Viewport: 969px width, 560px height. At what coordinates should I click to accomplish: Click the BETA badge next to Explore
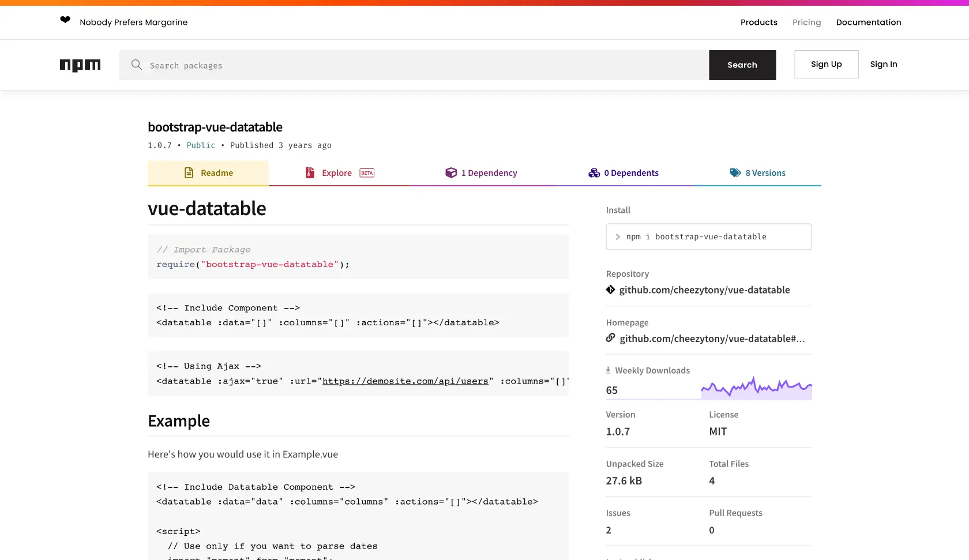click(x=367, y=173)
